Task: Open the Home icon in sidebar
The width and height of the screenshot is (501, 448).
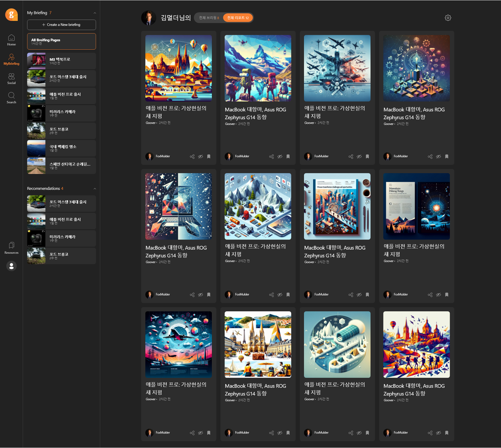Action: pyautogui.click(x=11, y=40)
